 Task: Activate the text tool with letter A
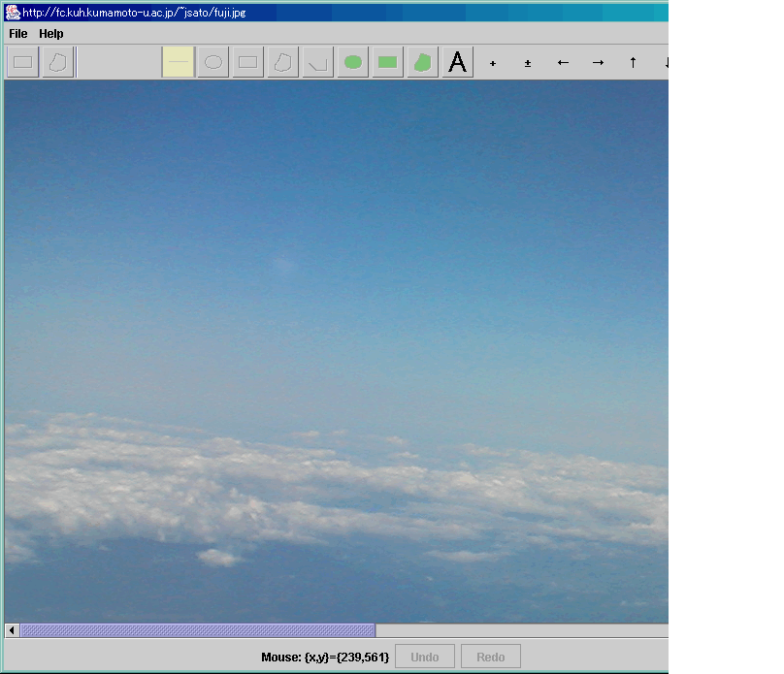[x=458, y=62]
